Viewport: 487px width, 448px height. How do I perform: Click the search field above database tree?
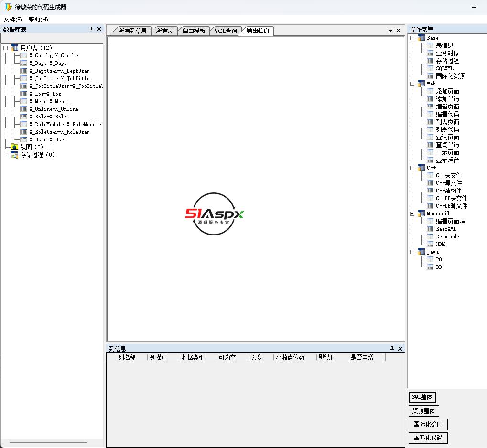52,38
